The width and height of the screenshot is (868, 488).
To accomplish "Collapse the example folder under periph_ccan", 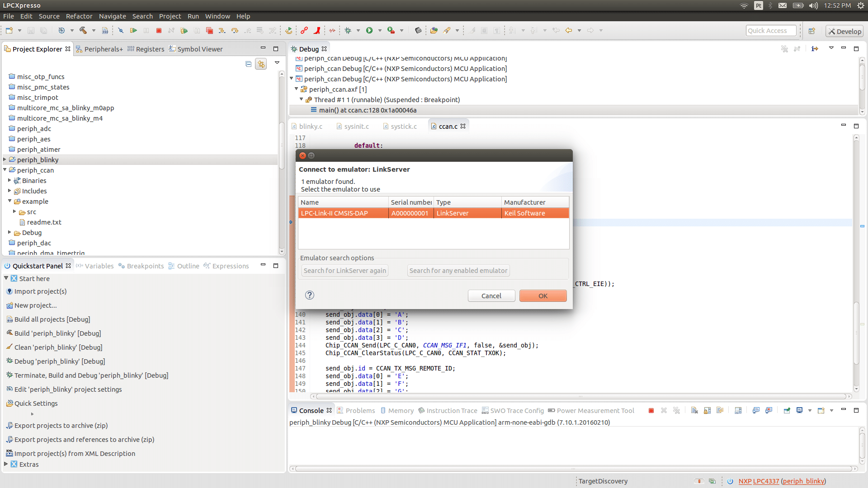I will [x=9, y=202].
